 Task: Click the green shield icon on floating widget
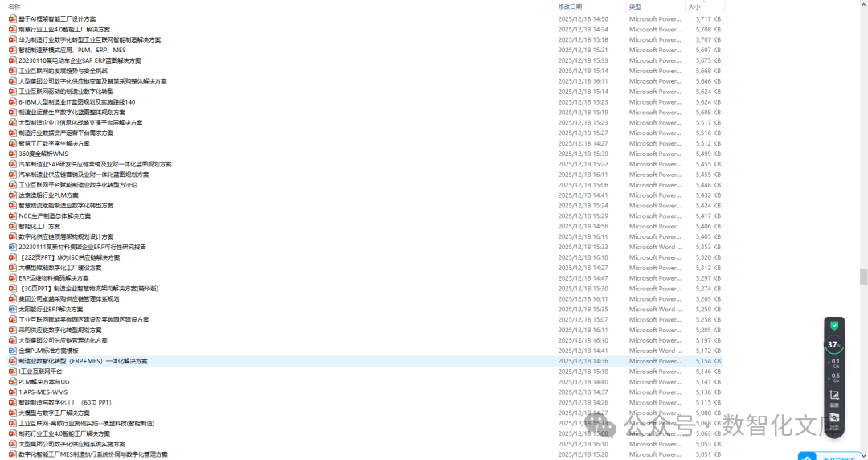point(834,326)
